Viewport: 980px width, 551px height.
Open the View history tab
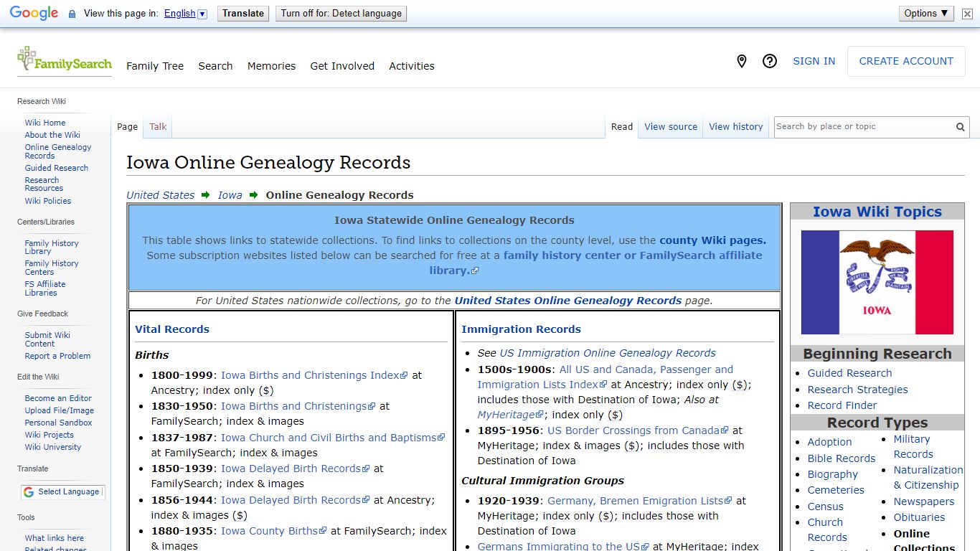tap(736, 127)
